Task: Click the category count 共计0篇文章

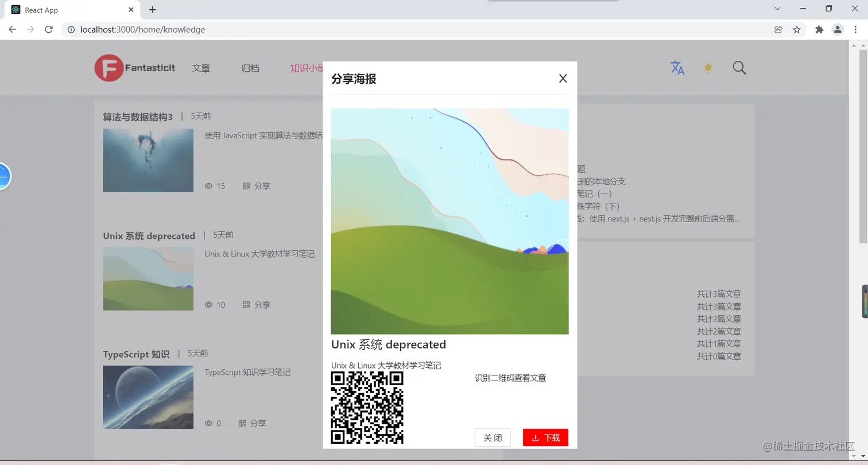Action: coord(719,356)
